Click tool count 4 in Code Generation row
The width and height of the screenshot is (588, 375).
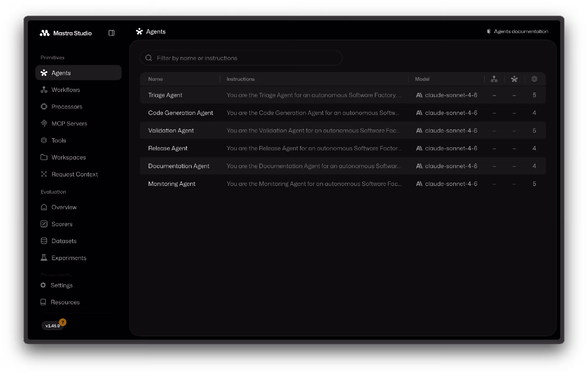[x=534, y=113]
